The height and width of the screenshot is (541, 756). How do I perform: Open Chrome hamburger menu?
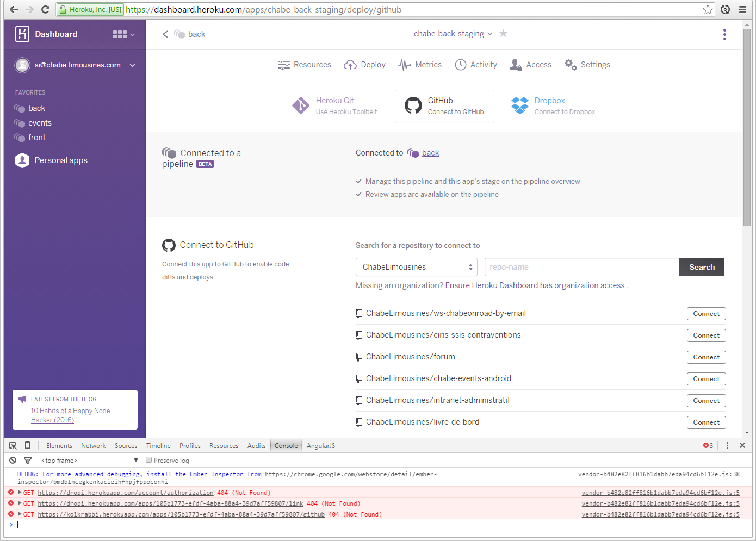click(742, 9)
